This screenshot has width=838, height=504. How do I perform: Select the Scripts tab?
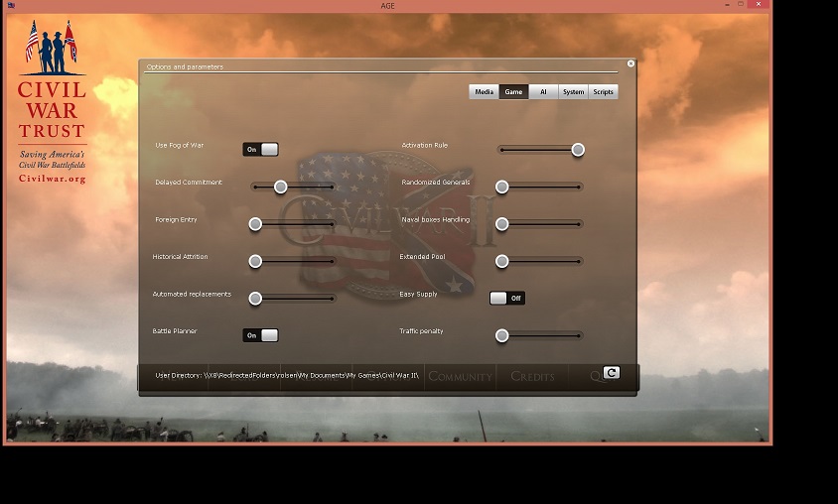coord(603,92)
